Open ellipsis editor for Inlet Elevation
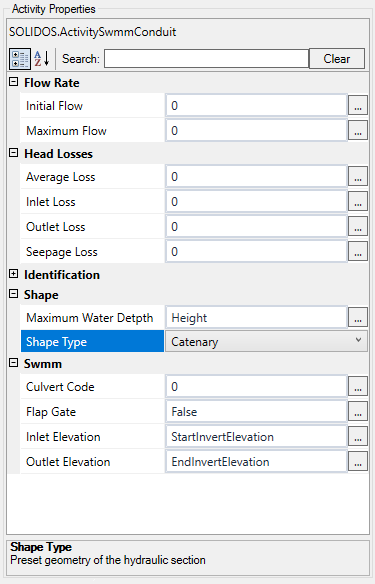The height and width of the screenshot is (584, 375). coord(358,436)
